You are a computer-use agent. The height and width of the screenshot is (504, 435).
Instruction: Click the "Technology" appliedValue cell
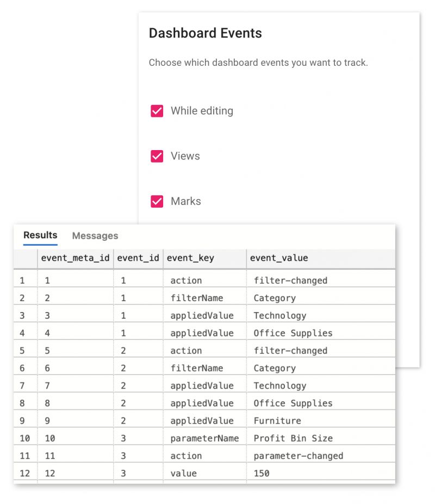279,315
